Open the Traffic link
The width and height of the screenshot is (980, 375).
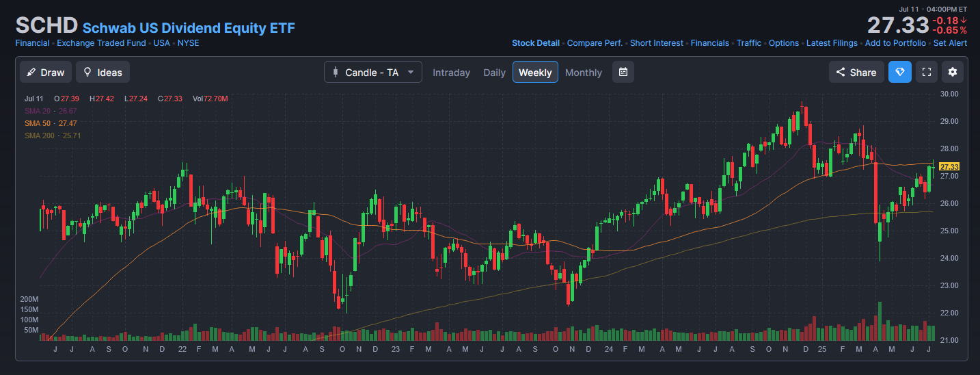pyautogui.click(x=749, y=43)
